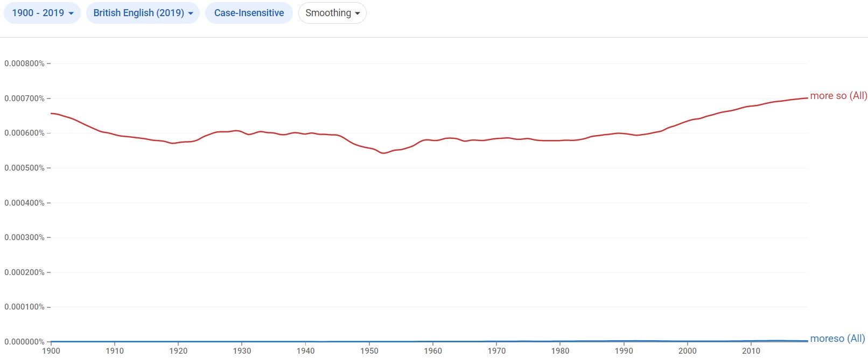The image size is (868, 358).
Task: Click the 1920 year tick label
Action: [178, 351]
